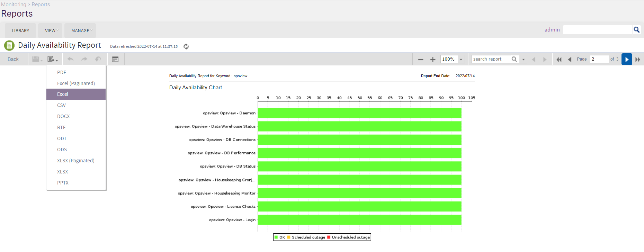Viewport: 644px width, 252px height.
Task: Open the MANAGE menu
Action: click(80, 31)
